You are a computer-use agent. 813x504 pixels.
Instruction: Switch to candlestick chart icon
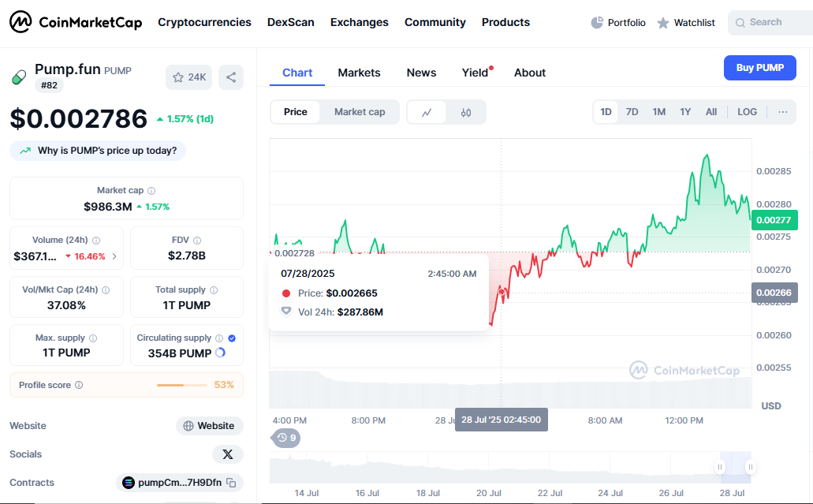[465, 112]
